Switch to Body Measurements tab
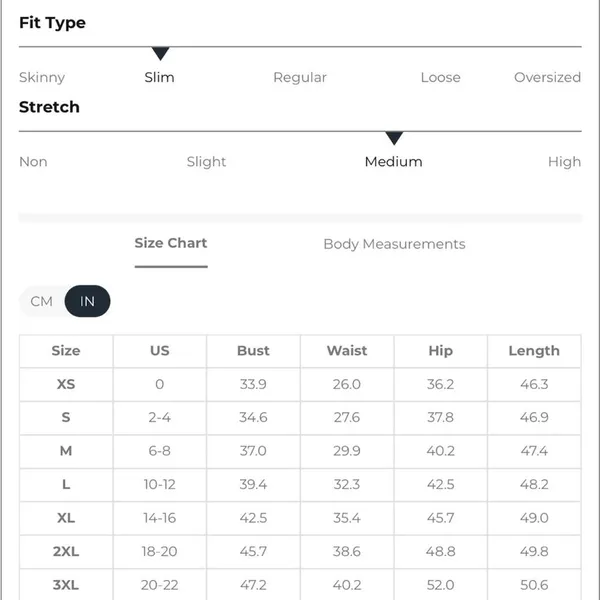 click(x=394, y=244)
